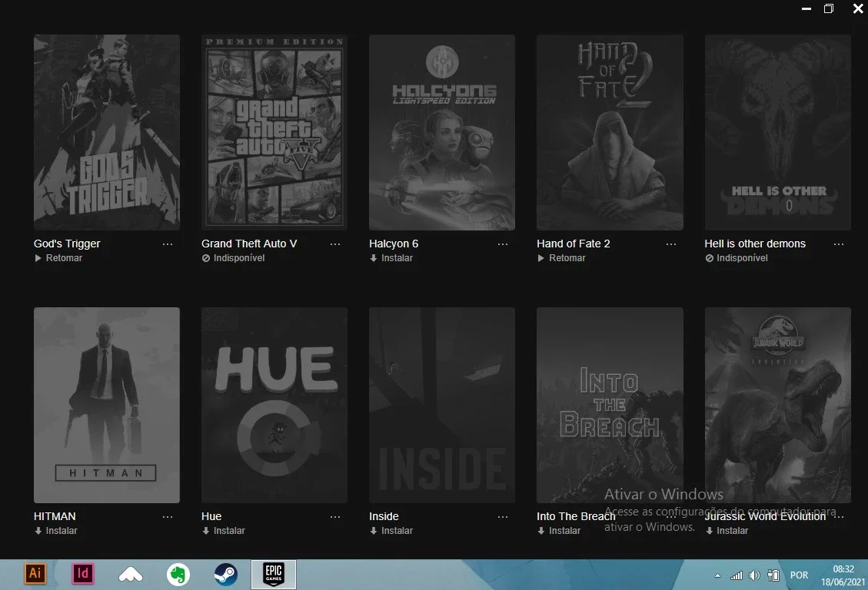The height and width of the screenshot is (590, 868).
Task: Click the POR language indicator
Action: pos(799,575)
